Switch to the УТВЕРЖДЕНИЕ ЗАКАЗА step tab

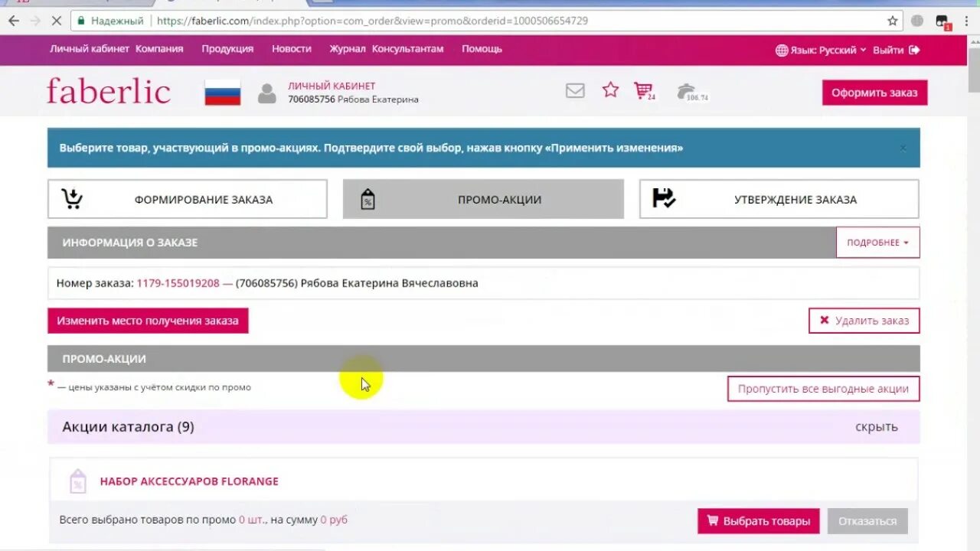tap(779, 199)
